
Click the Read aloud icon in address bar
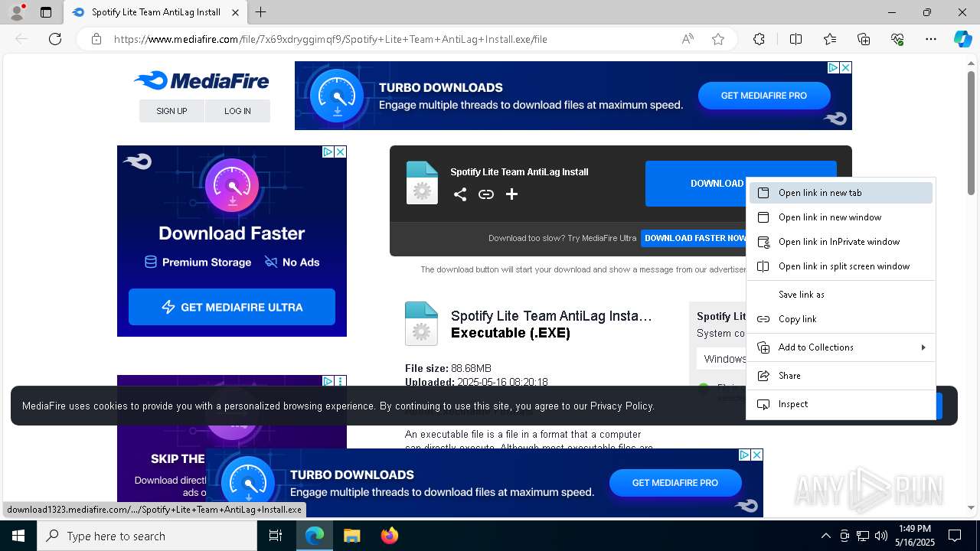point(688,39)
